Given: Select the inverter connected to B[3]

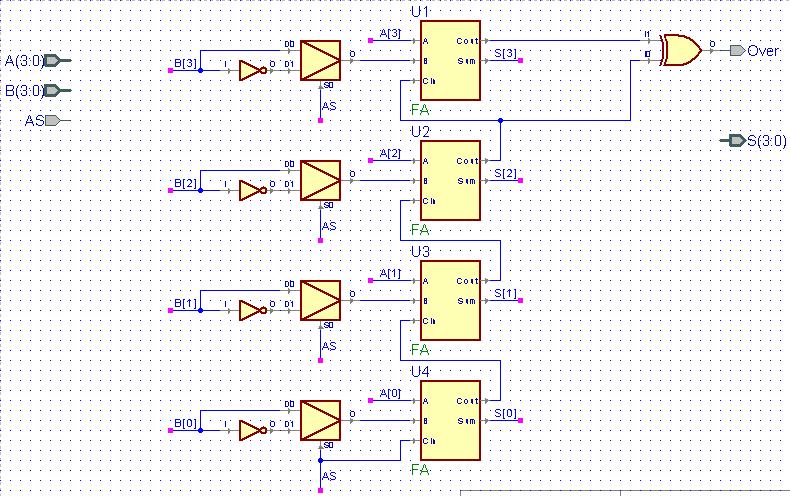Looking at the screenshot, I should [x=252, y=71].
